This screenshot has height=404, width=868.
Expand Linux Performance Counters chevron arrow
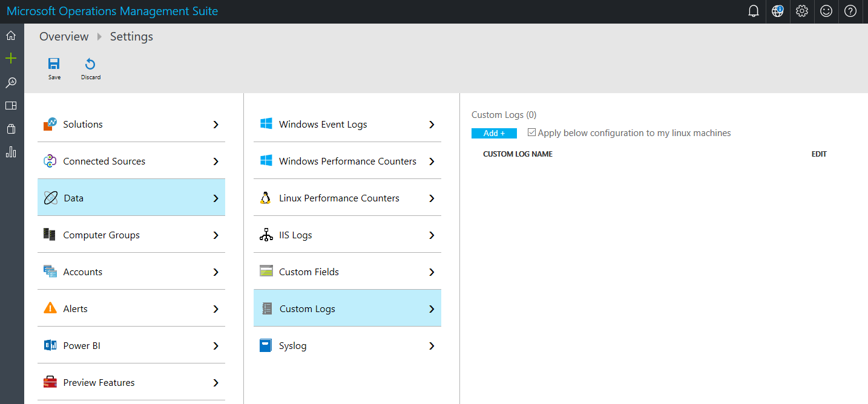pyautogui.click(x=432, y=198)
